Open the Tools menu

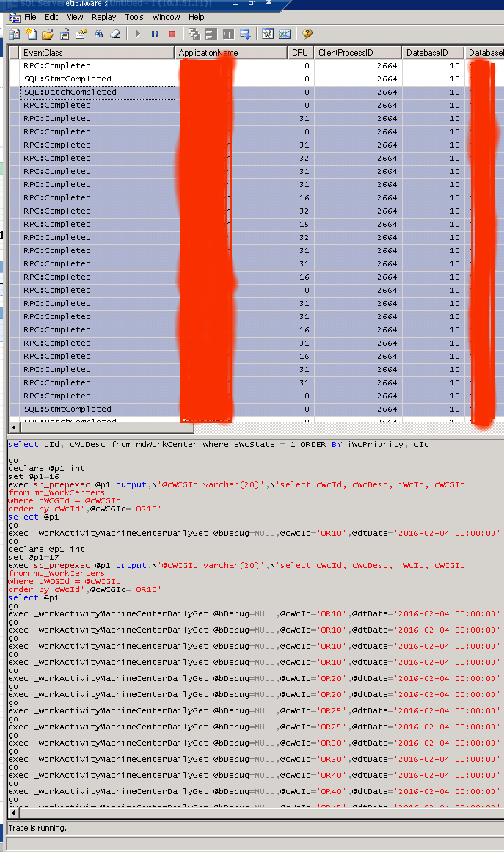[x=134, y=18]
